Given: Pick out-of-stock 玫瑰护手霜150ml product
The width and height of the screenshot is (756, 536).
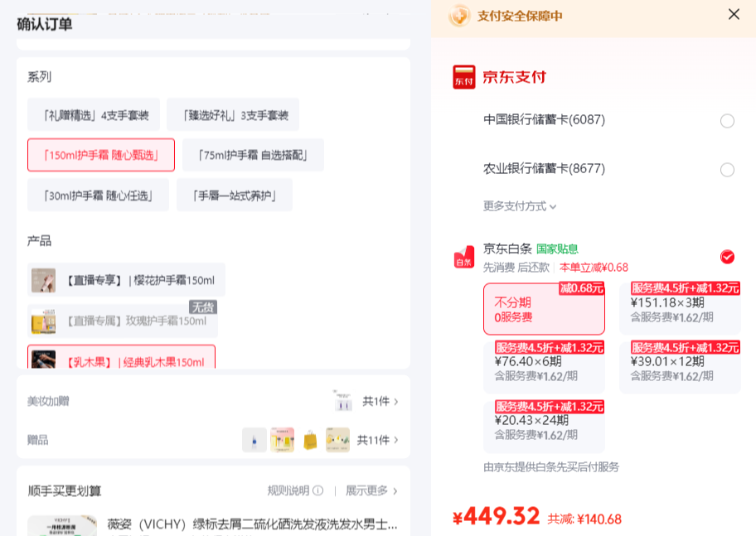Looking at the screenshot, I should [x=123, y=321].
